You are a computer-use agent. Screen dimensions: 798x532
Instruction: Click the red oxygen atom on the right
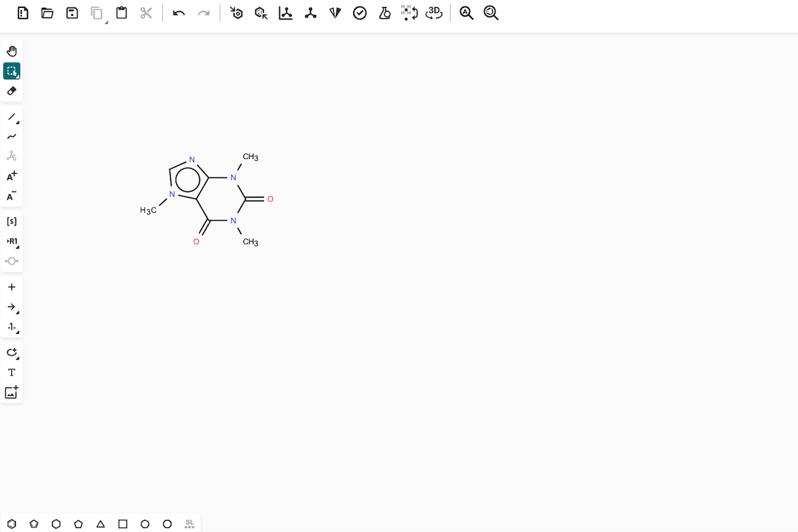(270, 199)
